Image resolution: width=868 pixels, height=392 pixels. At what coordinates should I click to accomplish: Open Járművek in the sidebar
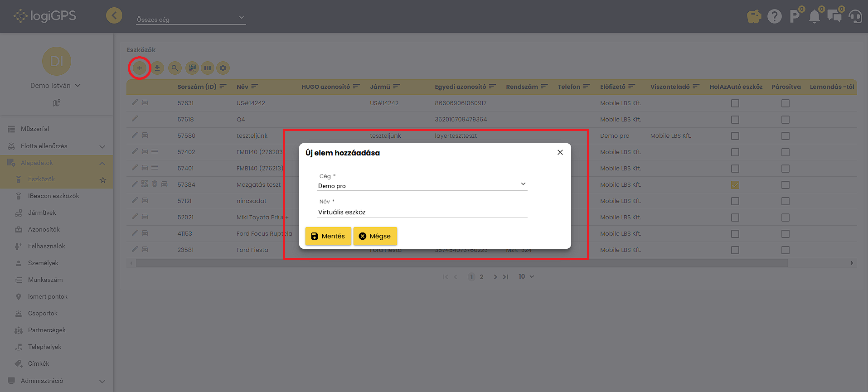(42, 213)
